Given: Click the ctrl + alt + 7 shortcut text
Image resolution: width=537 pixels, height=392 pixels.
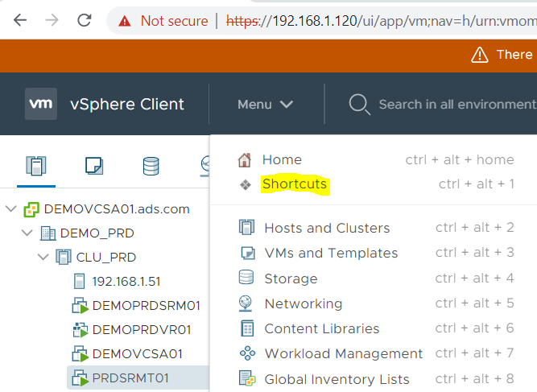Looking at the screenshot, I should click(474, 353).
